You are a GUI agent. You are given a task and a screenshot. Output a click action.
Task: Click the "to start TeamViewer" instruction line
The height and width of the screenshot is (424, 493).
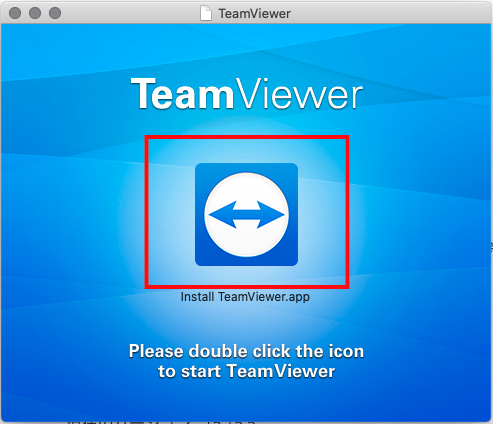click(x=246, y=371)
